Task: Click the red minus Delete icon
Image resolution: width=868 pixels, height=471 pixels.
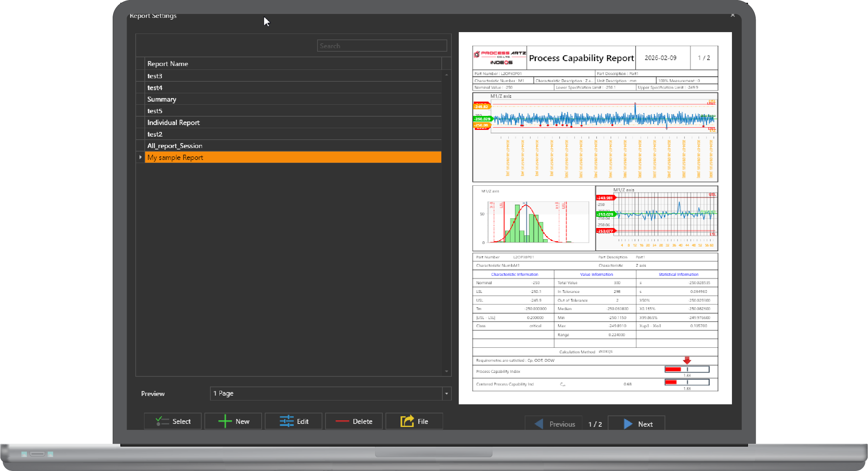Action: [342, 421]
